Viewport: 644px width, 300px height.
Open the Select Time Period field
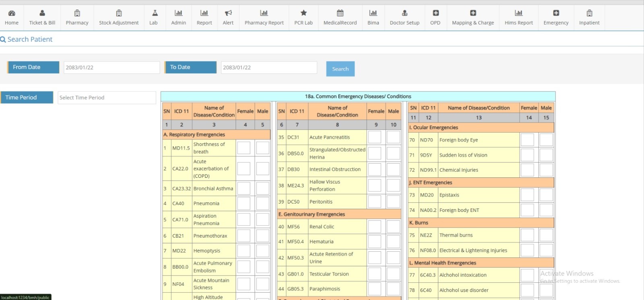click(x=107, y=98)
